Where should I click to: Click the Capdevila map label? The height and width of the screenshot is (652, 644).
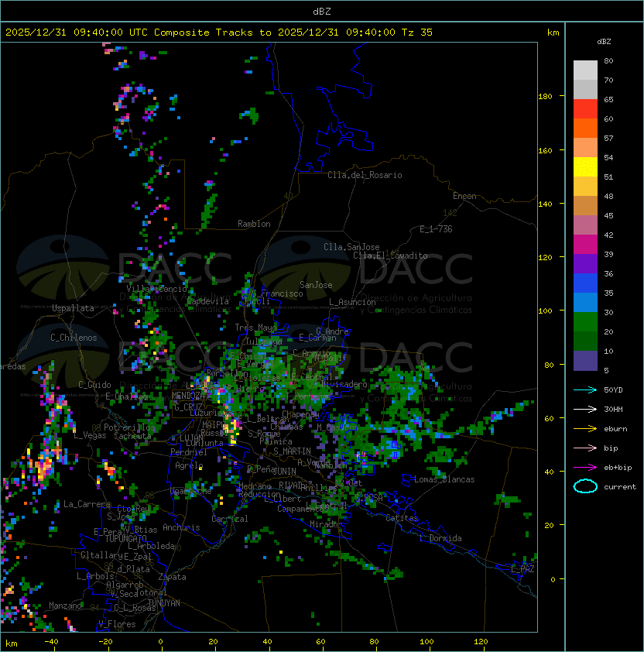[208, 301]
